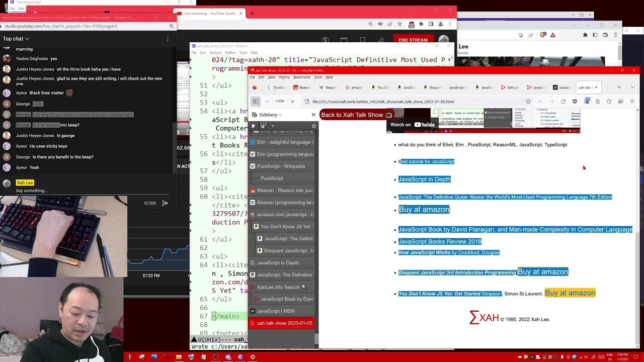Click the search magnifier in the chat popup address bar
Screen dimensions: 644x362
171,26
